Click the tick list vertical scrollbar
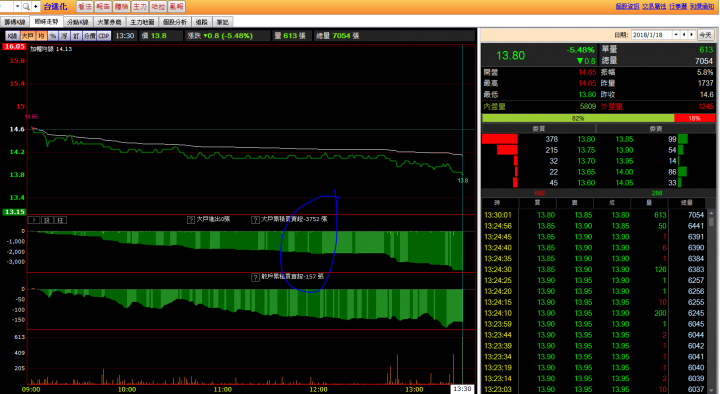 pyautogui.click(x=711, y=302)
